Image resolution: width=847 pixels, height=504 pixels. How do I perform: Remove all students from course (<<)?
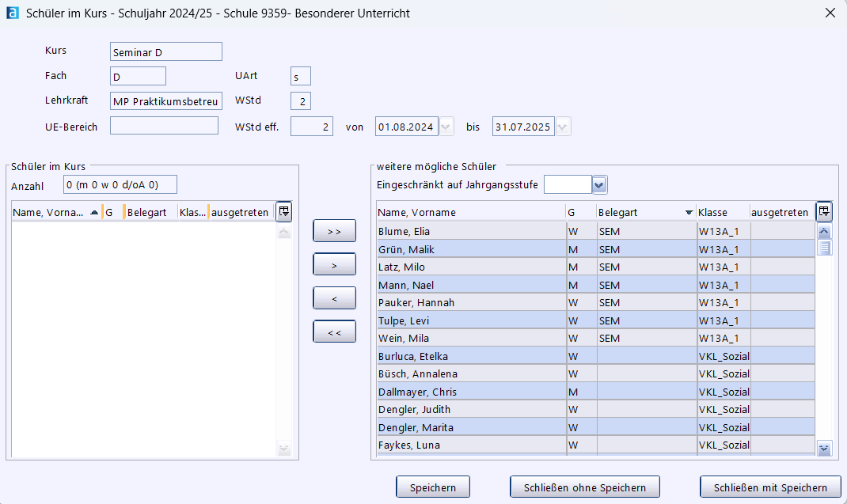click(334, 332)
